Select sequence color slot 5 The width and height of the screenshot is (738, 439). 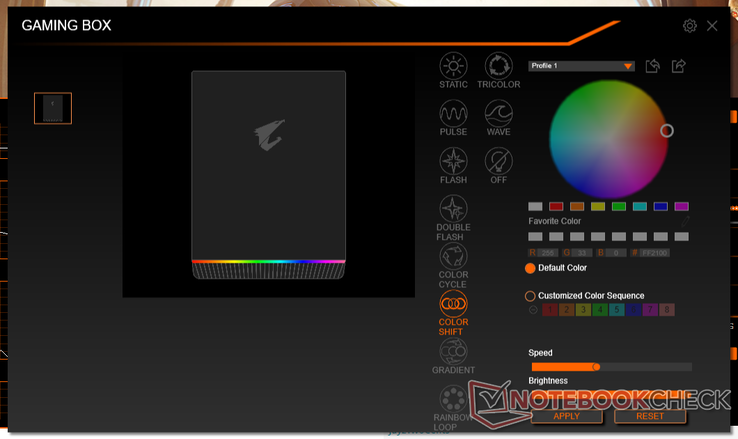pyautogui.click(x=617, y=310)
